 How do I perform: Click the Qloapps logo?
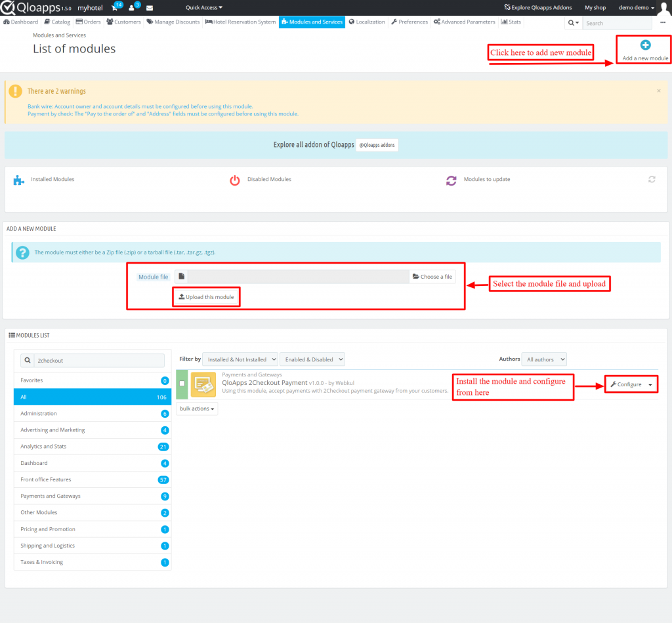[x=36, y=7]
